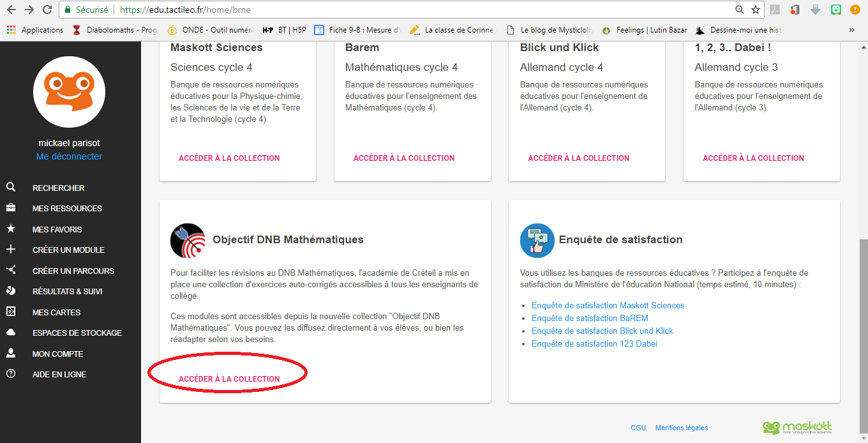Open the BT | H5P bookmark
This screenshot has width=868, height=443.
[285, 30]
